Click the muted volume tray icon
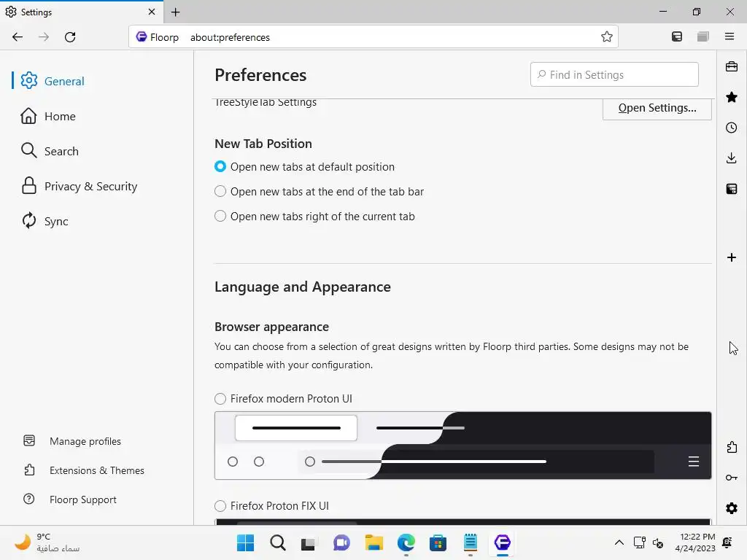The image size is (747, 560). coord(658,542)
